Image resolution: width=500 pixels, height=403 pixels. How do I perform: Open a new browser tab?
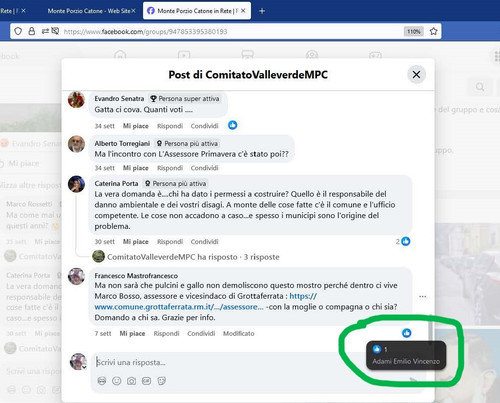[262, 11]
